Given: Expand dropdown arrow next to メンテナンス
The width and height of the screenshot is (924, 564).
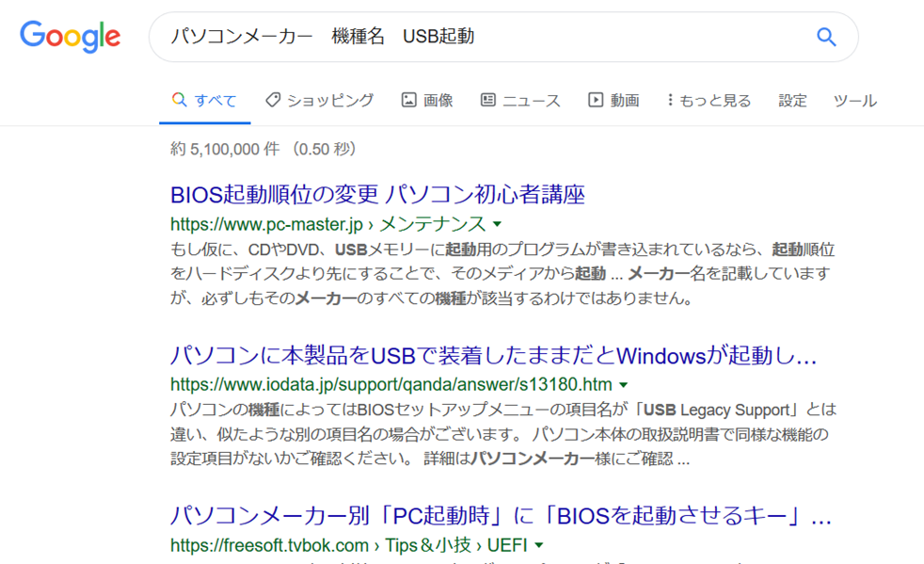Looking at the screenshot, I should pyautogui.click(x=498, y=224).
